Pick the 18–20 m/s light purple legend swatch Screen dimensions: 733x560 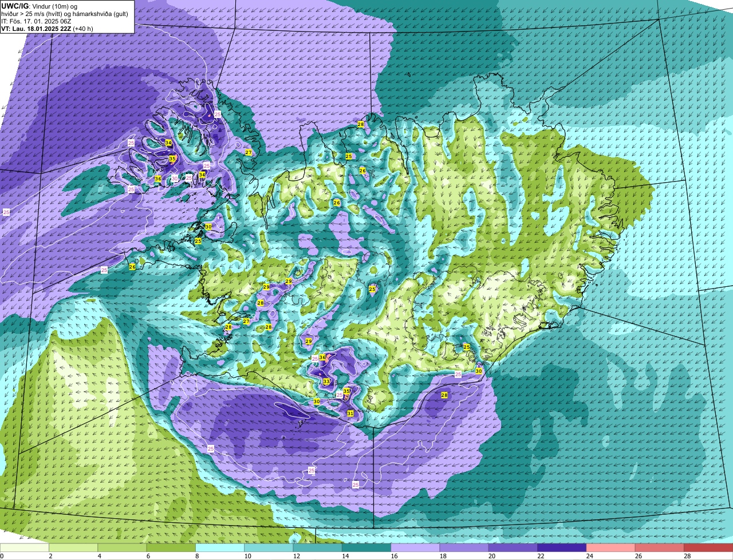point(464,547)
